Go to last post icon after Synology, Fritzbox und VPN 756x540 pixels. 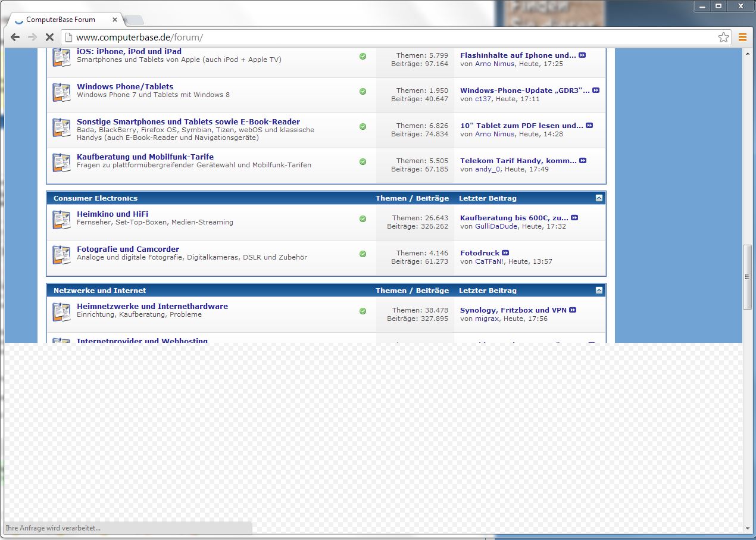573,310
